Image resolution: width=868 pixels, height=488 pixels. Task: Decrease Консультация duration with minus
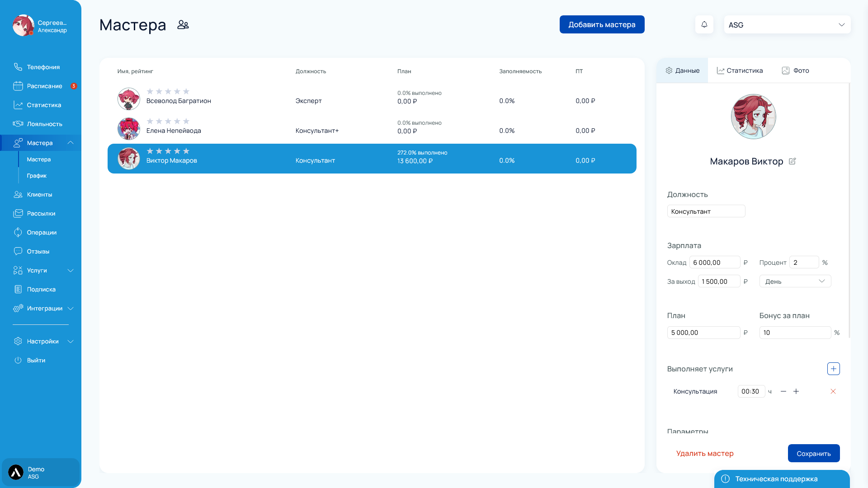click(x=783, y=391)
